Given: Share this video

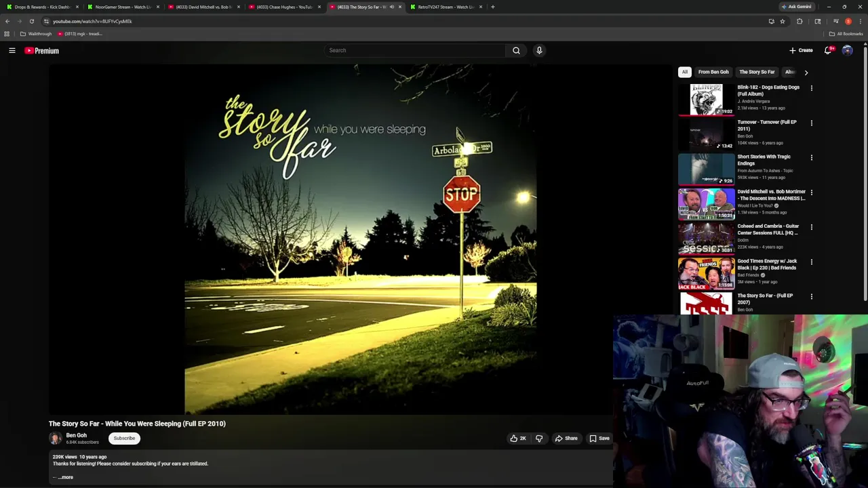Looking at the screenshot, I should (566, 439).
